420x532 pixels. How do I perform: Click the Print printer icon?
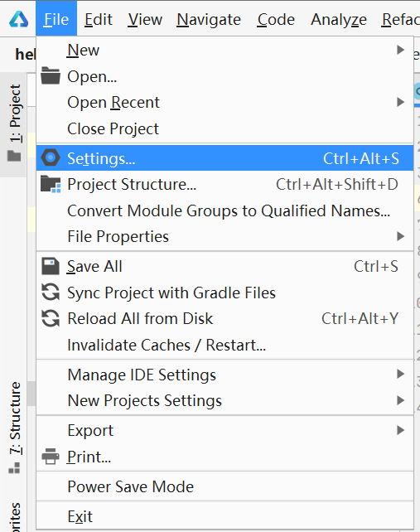pos(51,457)
